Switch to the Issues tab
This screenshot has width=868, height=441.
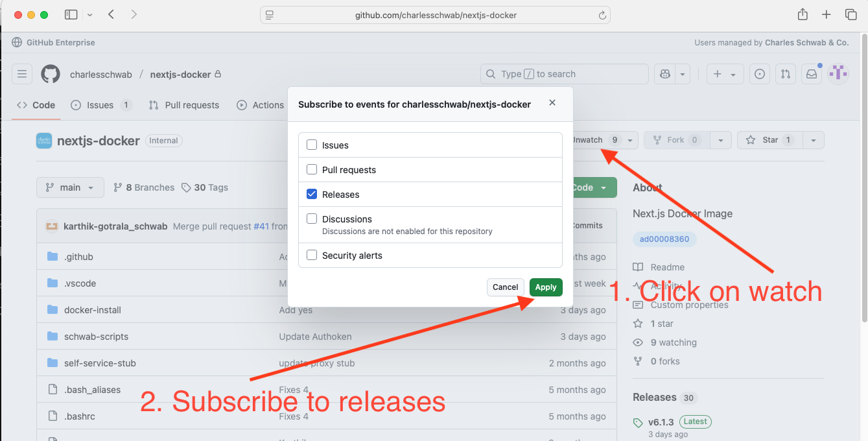point(100,105)
